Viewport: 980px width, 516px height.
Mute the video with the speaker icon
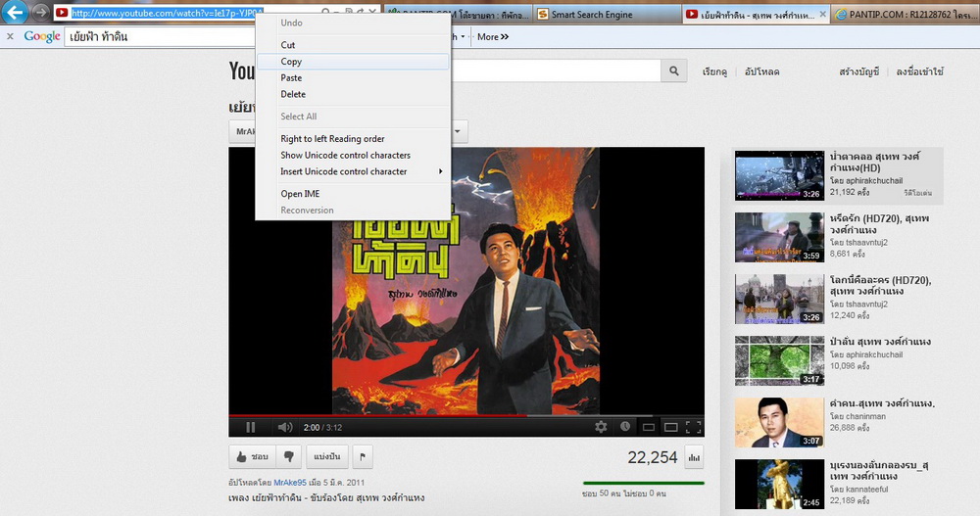(285, 427)
